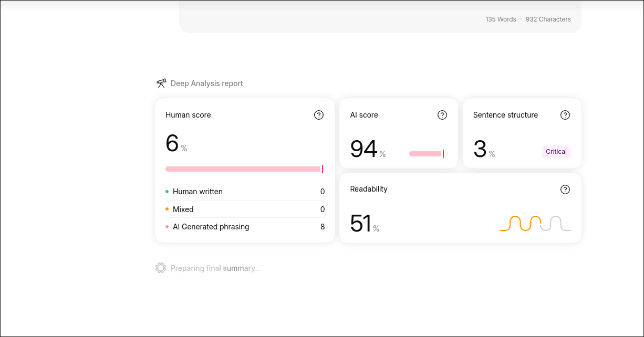
Task: Click the green dot beside Human written
Action: [x=167, y=192]
